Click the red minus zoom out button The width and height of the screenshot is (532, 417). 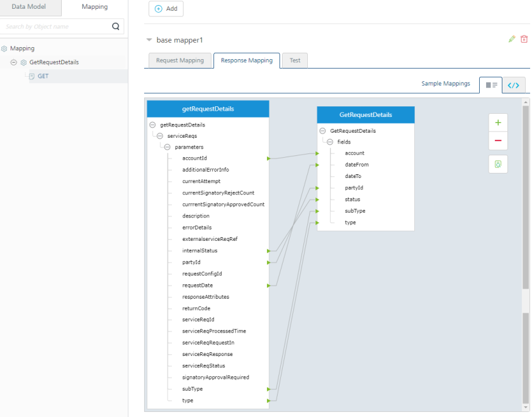click(498, 141)
